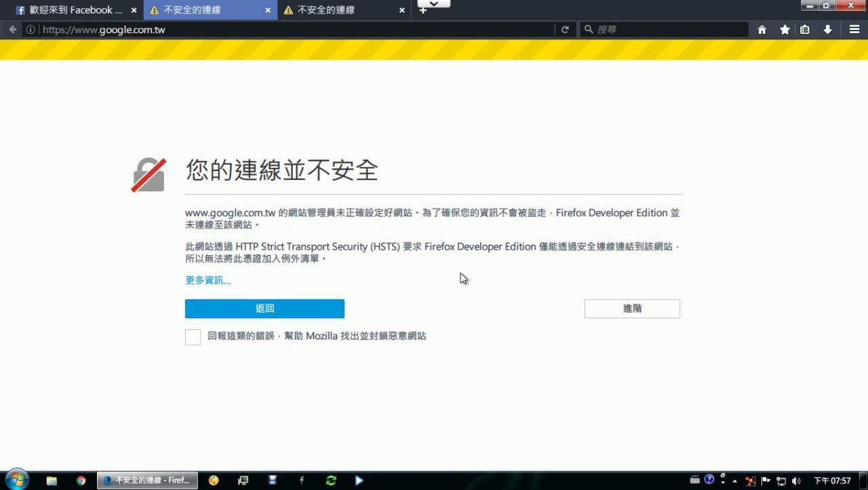Show bookmarks list icon in toolbar
Screen dimensions: 868x490
[805, 30]
